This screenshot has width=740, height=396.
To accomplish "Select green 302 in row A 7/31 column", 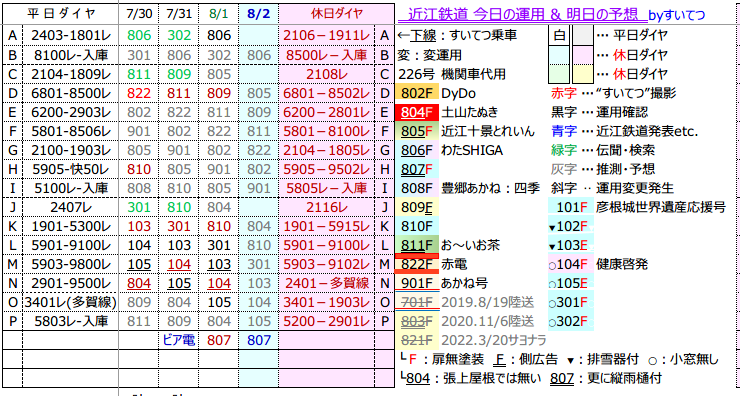I will 179,35.
